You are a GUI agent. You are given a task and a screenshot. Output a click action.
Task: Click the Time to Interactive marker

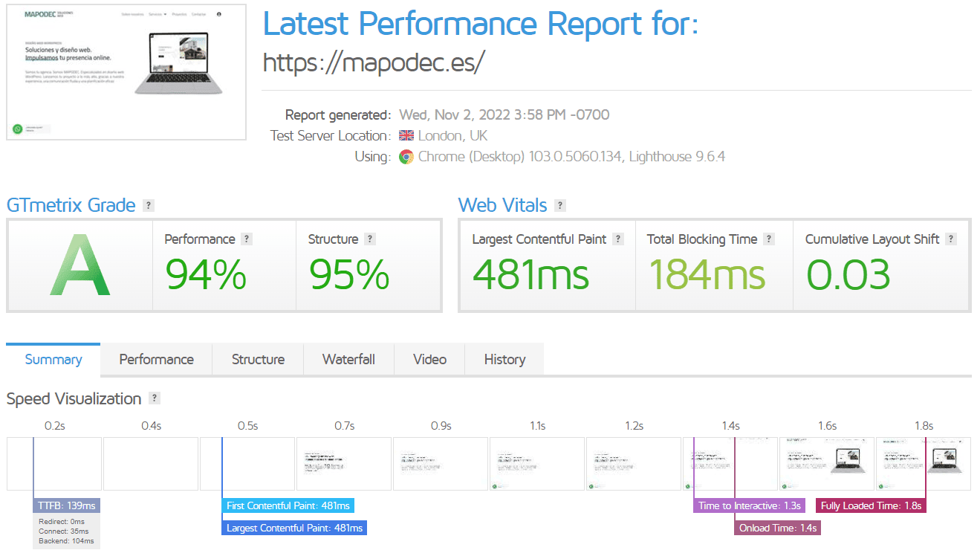coord(749,506)
